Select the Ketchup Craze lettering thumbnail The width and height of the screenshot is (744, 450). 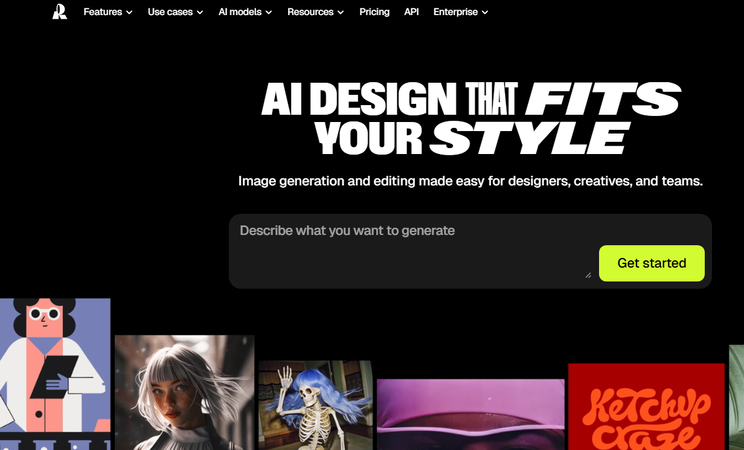646,407
